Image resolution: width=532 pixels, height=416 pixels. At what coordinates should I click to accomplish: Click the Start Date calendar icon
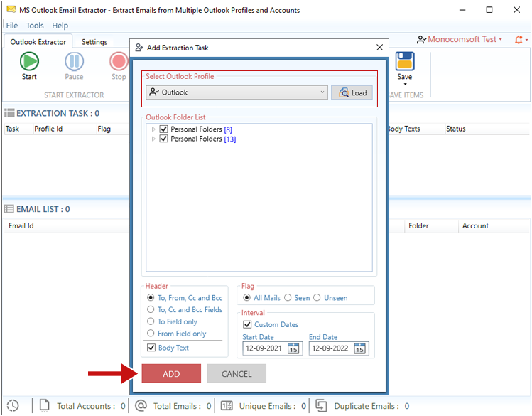pyautogui.click(x=293, y=348)
